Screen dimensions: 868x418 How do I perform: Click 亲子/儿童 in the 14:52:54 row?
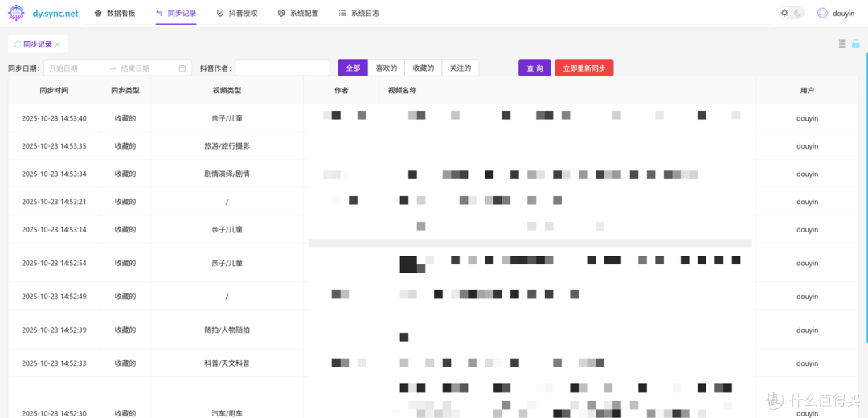coord(227,263)
